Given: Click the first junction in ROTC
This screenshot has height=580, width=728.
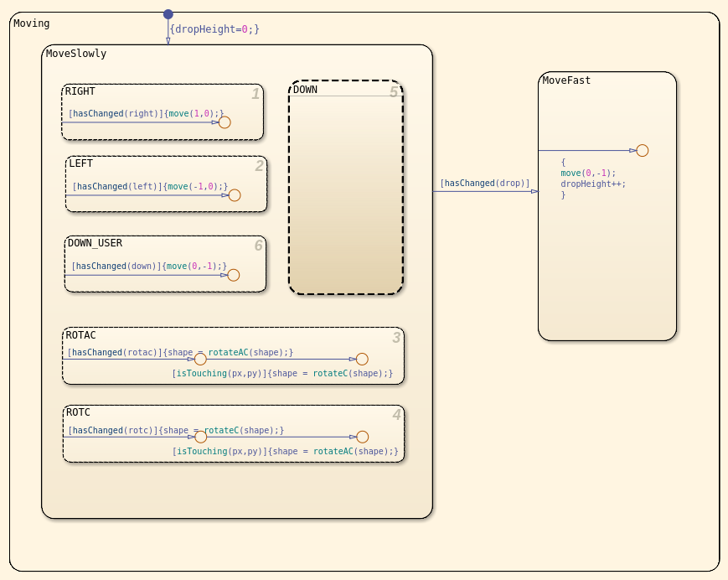Looking at the screenshot, I should (200, 437).
